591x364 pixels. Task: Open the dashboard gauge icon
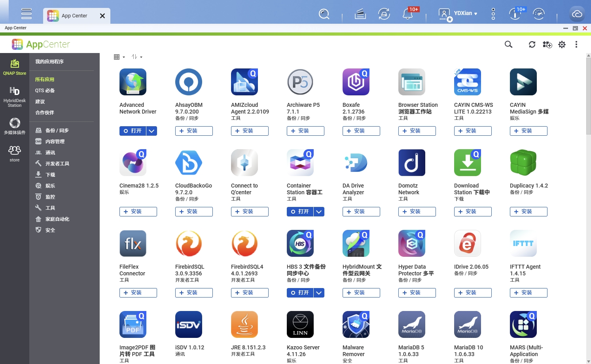point(538,14)
